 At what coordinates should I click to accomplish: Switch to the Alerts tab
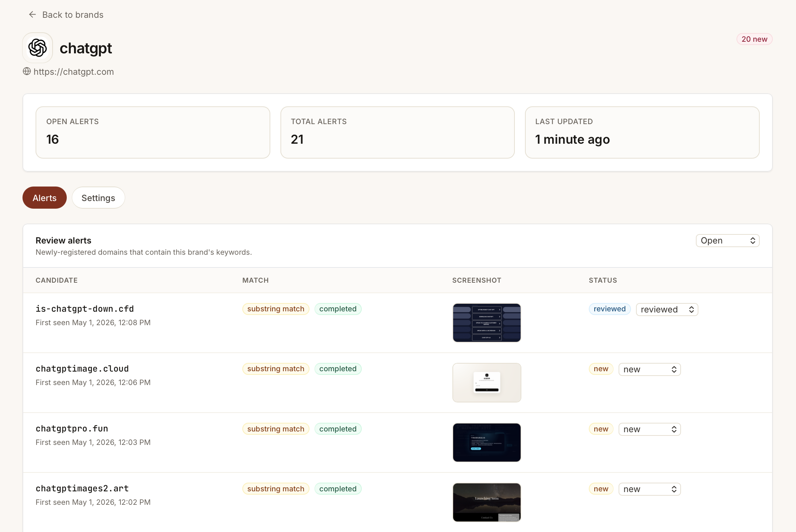(x=45, y=198)
